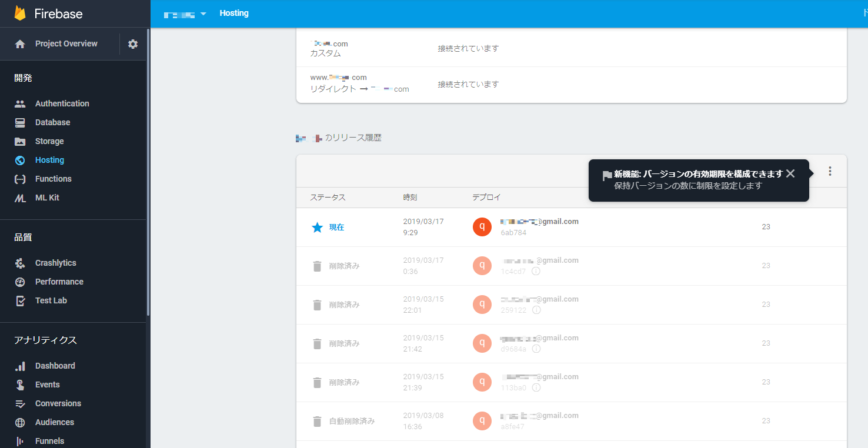
Task: Open ML Kit section
Action: 47,198
